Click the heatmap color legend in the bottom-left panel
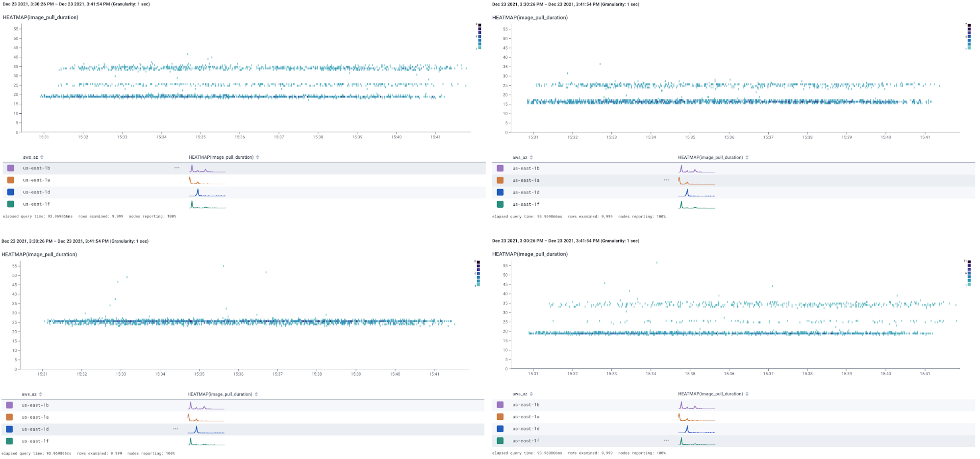 coord(478,273)
